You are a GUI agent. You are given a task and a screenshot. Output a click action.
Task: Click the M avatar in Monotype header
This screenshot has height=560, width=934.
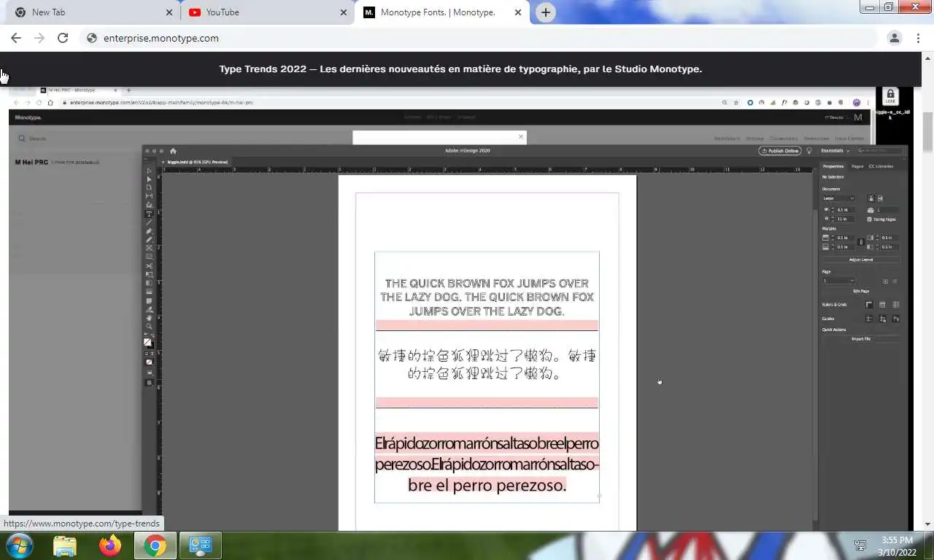point(858,117)
